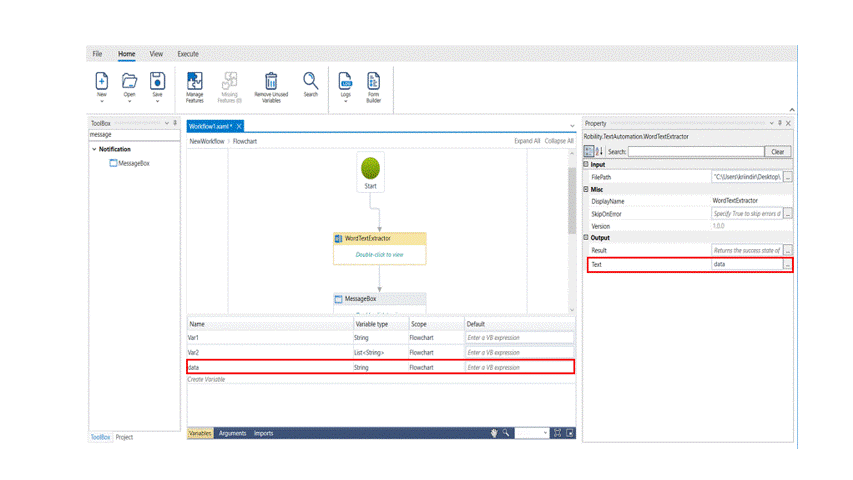Click the fit-to-screen icon in the designer bar
The image size is (853, 480).
(557, 433)
